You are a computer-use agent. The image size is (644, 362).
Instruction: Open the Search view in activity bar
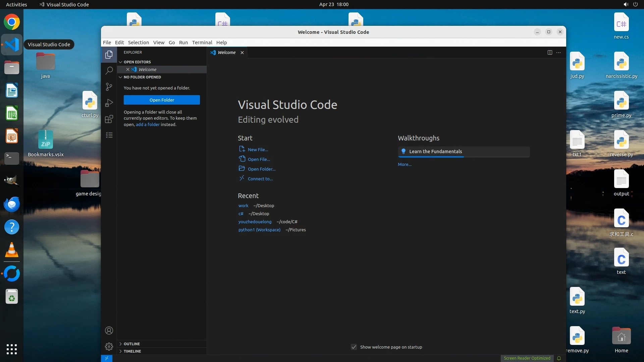click(x=109, y=71)
